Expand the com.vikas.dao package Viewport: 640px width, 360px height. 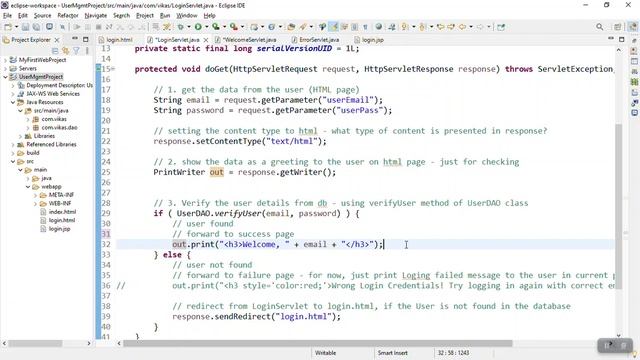[x=28, y=128]
